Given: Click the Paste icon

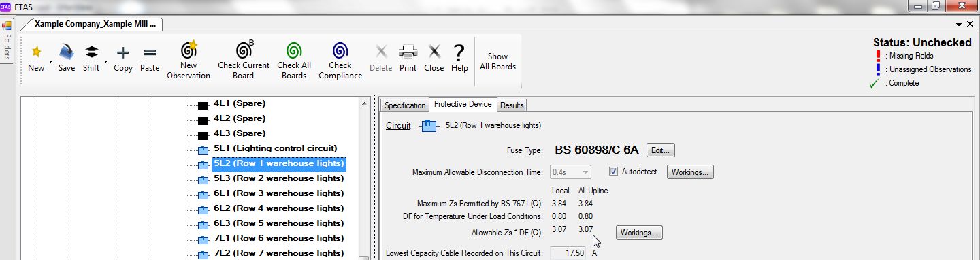Looking at the screenshot, I should click(x=150, y=52).
